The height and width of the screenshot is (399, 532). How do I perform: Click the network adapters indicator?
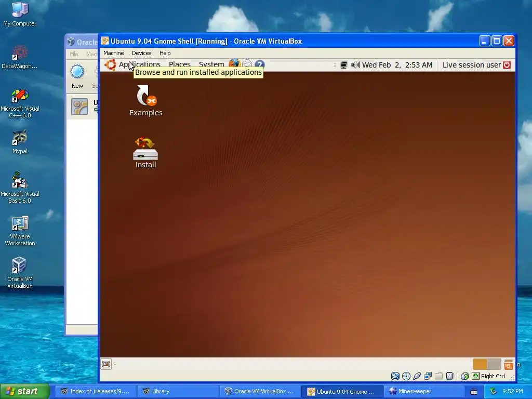pos(428,376)
